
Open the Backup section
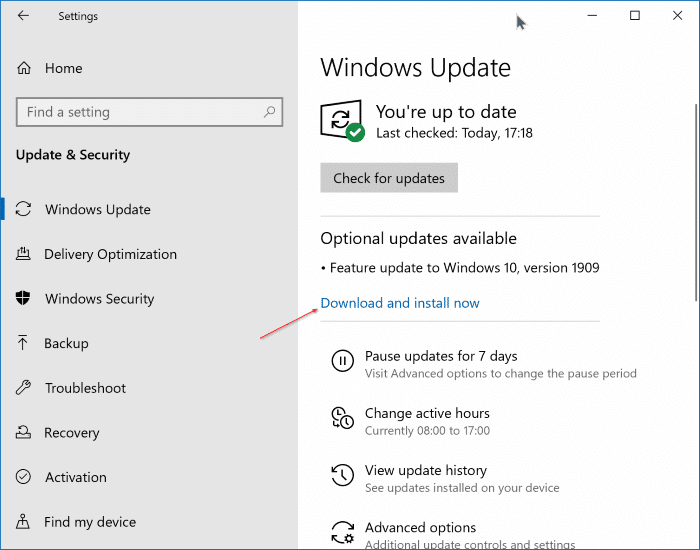pos(66,343)
